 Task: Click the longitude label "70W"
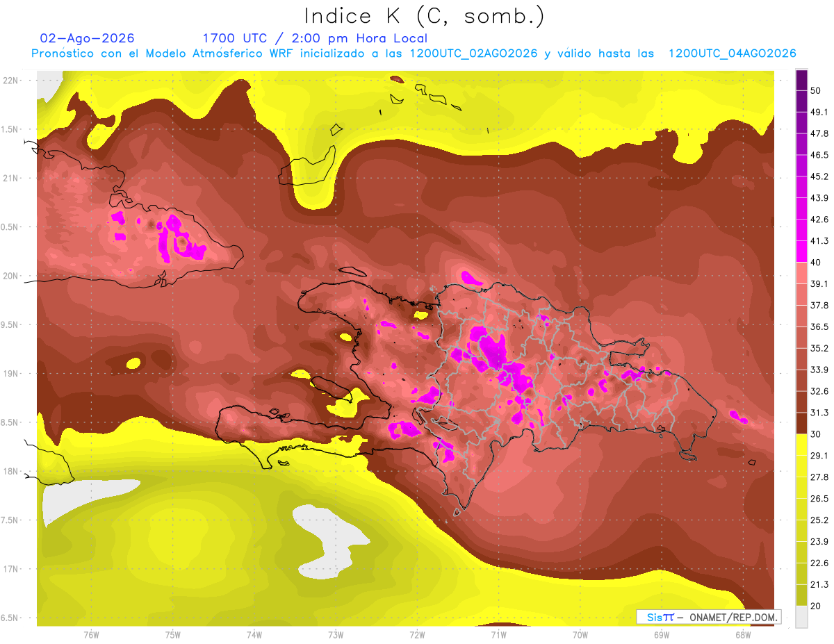(580, 635)
